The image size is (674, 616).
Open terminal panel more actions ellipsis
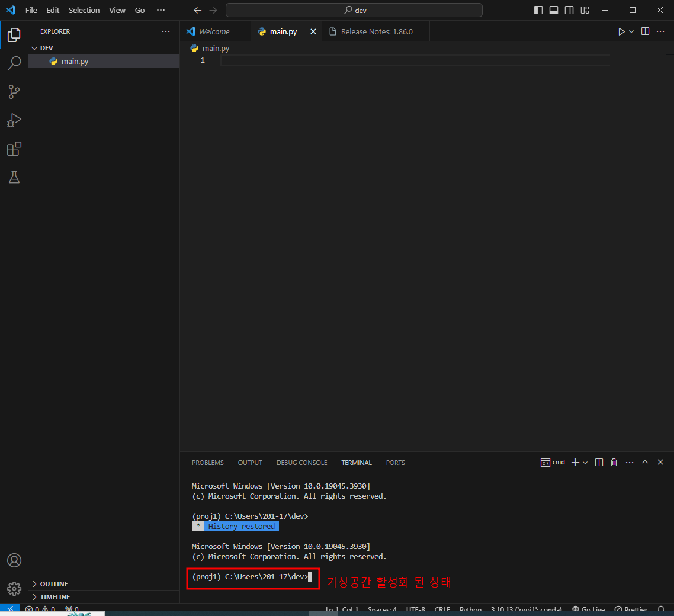pyautogui.click(x=630, y=462)
